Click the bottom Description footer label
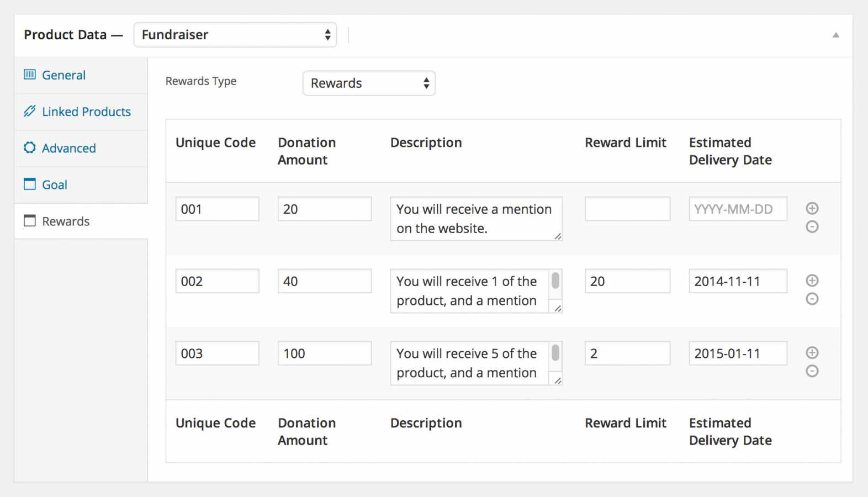Image resolution: width=868 pixels, height=497 pixels. pos(426,423)
